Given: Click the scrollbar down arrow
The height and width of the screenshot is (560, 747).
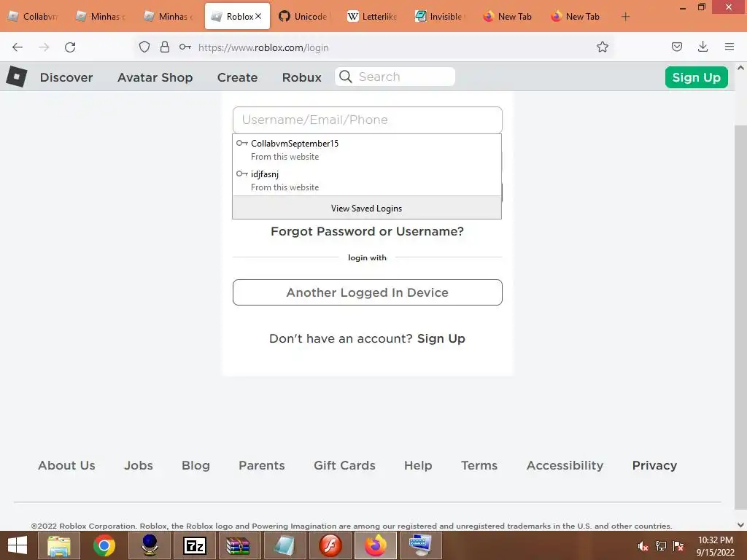Looking at the screenshot, I should [740, 525].
